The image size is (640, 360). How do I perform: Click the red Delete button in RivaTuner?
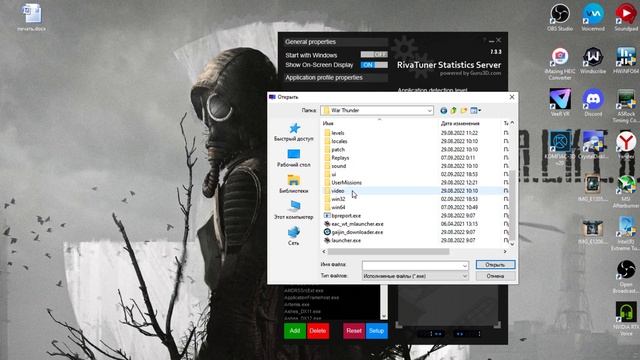pyautogui.click(x=318, y=331)
